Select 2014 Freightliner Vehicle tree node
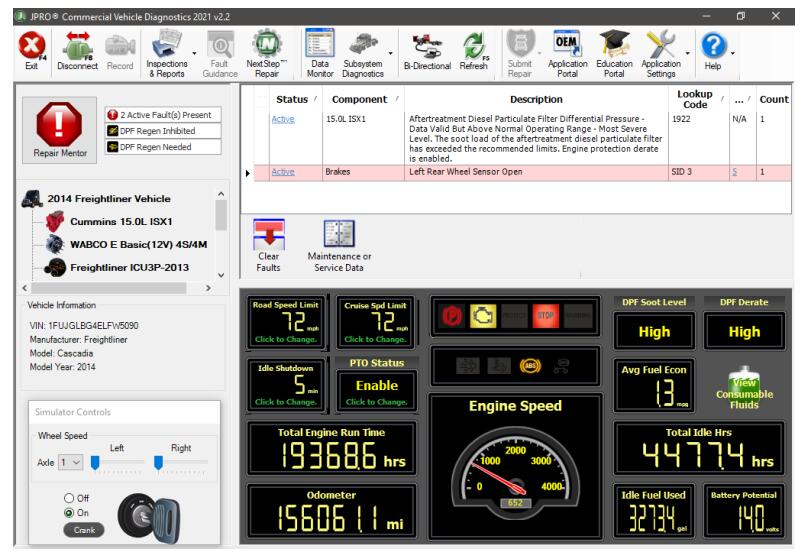Screen dimensions: 804x553 (x=109, y=199)
